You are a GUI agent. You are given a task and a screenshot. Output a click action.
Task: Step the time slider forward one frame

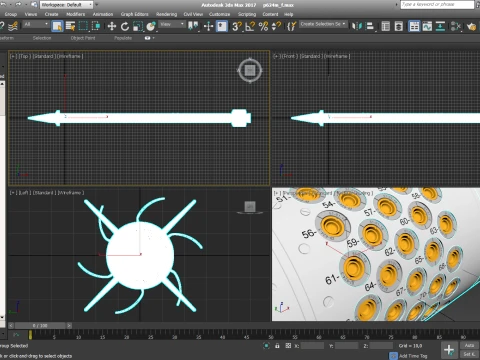[69, 325]
